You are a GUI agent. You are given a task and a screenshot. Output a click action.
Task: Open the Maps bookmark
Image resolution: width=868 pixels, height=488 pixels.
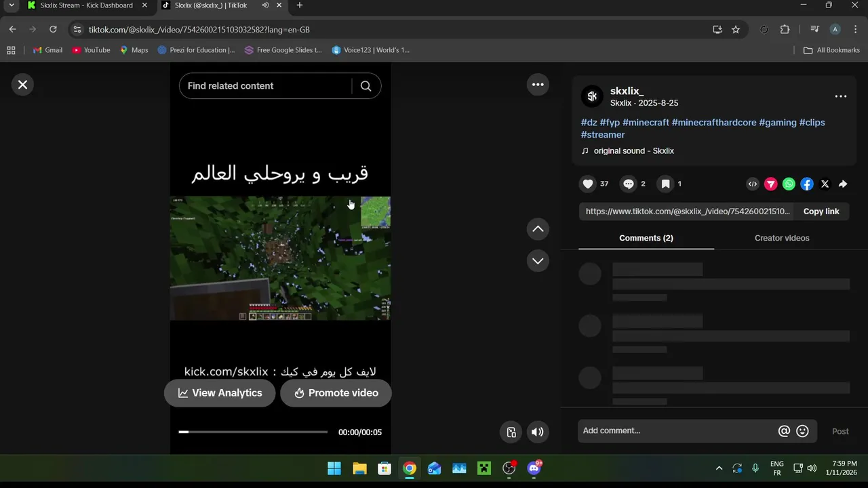(134, 50)
